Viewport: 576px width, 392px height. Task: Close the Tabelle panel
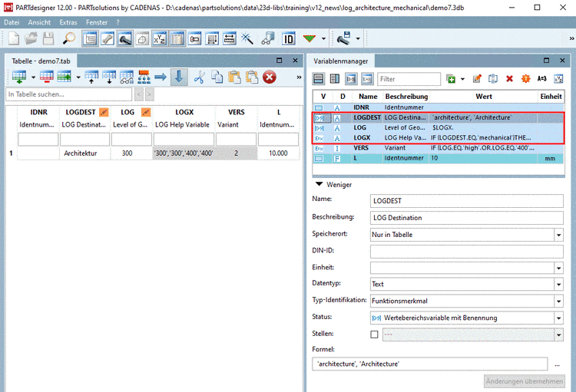click(295, 61)
